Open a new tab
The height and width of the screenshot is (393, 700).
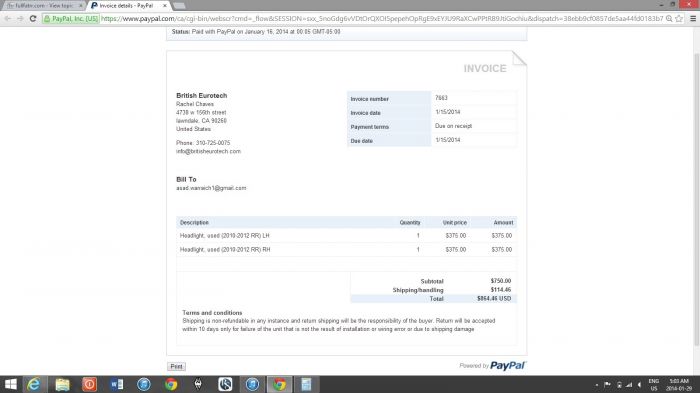pos(179,5)
